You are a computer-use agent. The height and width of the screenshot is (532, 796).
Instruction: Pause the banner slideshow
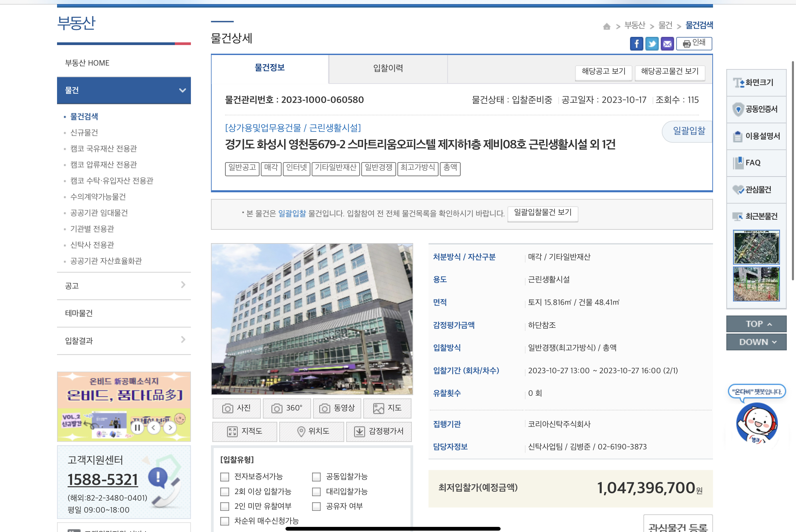[137, 428]
